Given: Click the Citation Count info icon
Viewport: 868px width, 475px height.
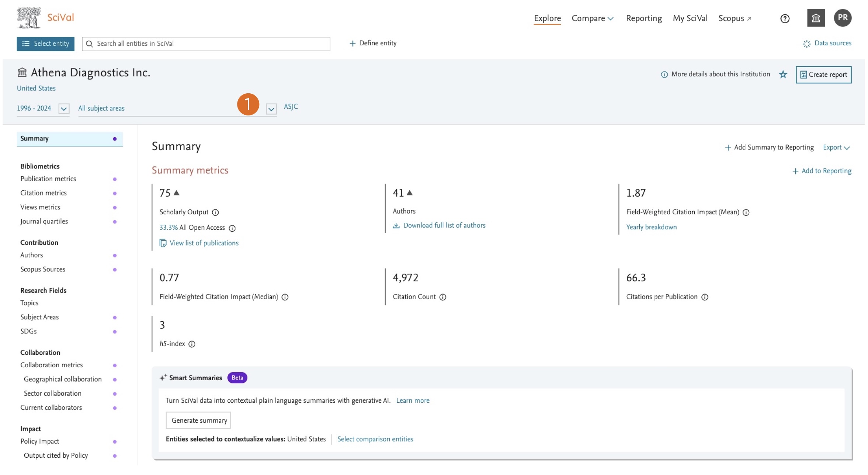Looking at the screenshot, I should (x=443, y=297).
